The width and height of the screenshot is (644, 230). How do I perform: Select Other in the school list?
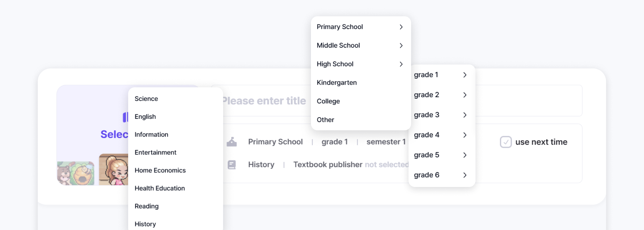point(325,120)
